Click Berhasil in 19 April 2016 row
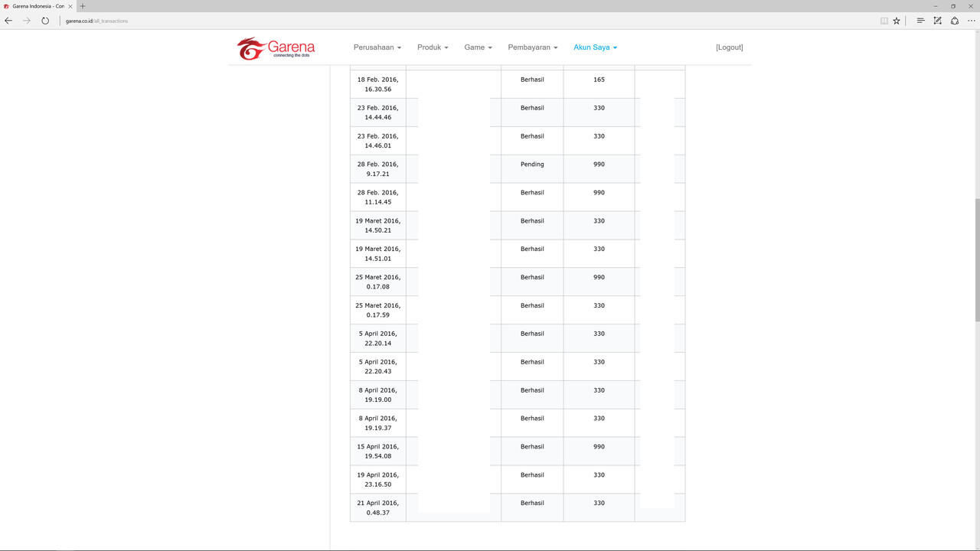980x551 pixels. click(532, 475)
